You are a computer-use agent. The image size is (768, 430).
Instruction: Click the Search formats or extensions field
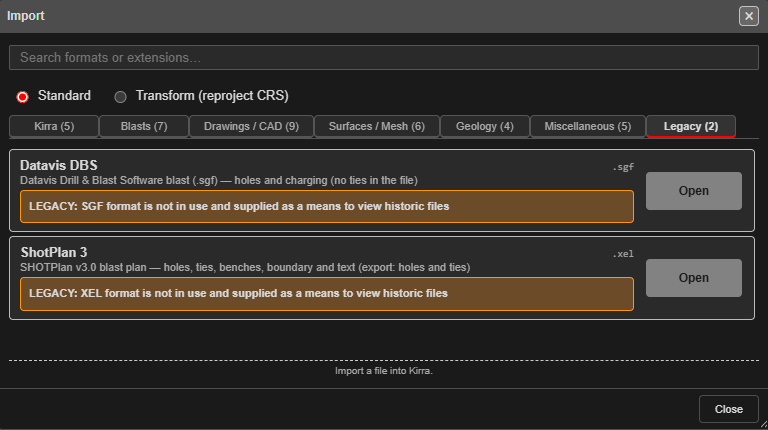pos(384,57)
